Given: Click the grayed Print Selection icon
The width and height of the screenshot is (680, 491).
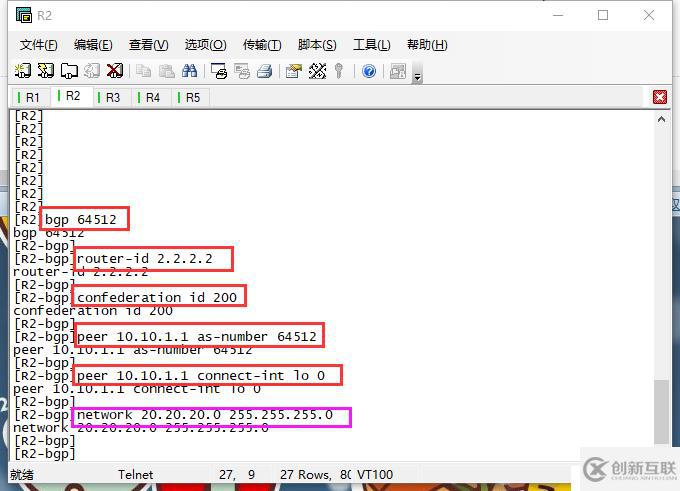Looking at the screenshot, I should click(x=242, y=71).
